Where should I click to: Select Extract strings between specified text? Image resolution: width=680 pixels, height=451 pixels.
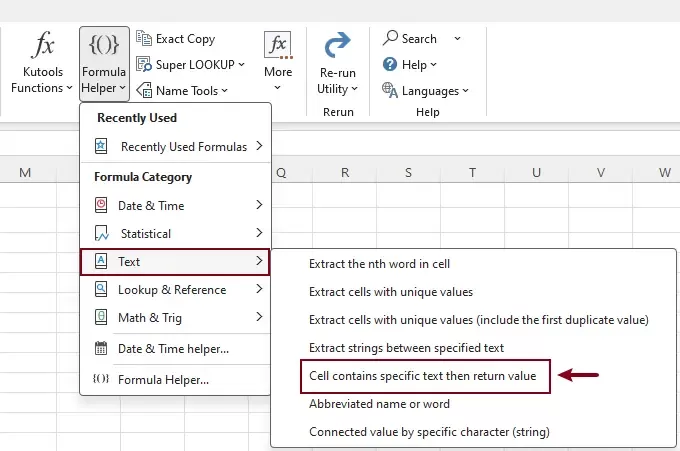coord(406,348)
